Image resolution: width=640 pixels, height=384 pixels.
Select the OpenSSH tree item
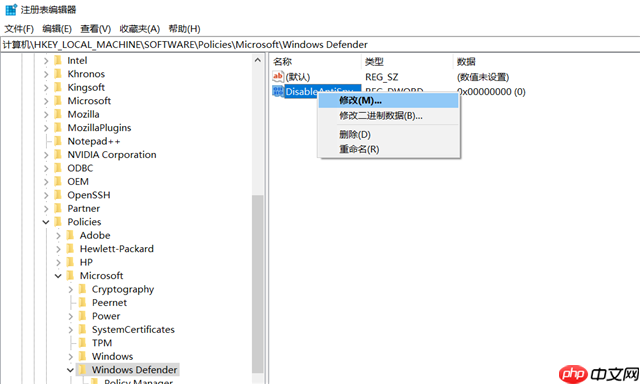tap(89, 195)
